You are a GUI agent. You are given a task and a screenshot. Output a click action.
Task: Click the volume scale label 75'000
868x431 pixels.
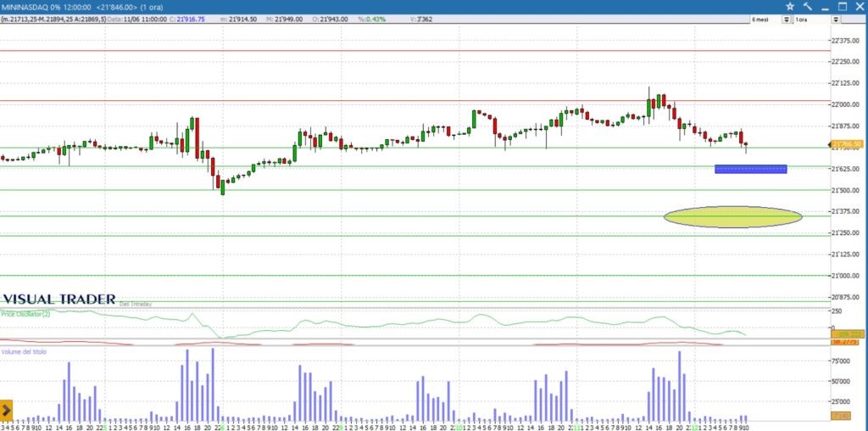842,361
